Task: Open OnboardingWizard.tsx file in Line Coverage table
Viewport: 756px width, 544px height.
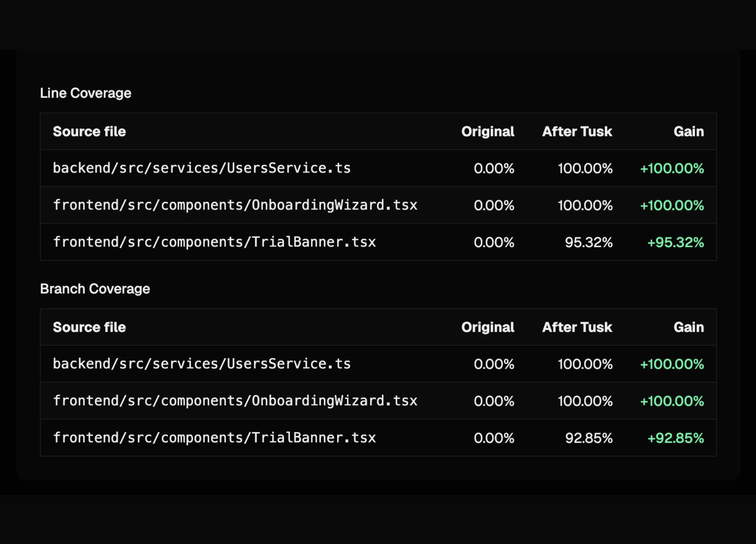Action: [235, 205]
